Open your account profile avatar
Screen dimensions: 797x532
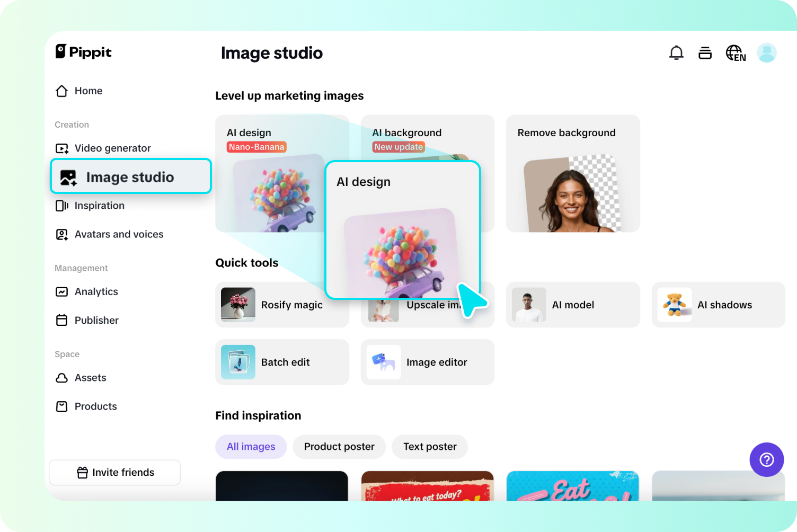click(767, 52)
